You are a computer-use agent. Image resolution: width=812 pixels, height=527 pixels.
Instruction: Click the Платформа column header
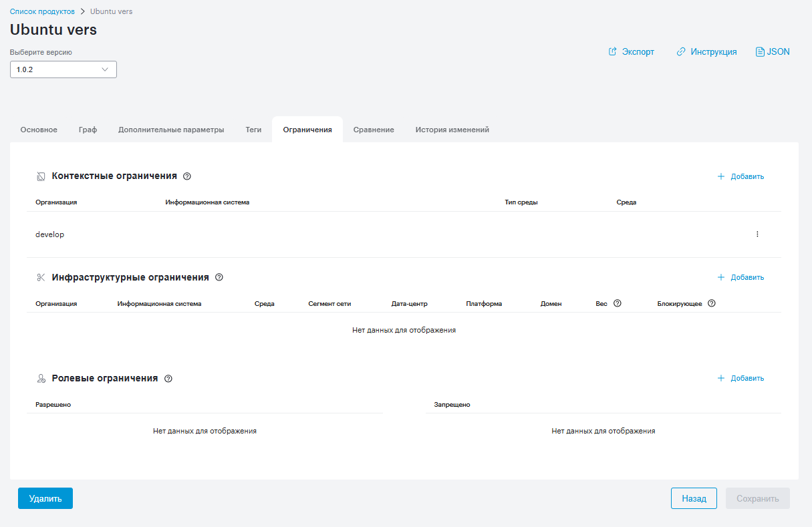484,303
